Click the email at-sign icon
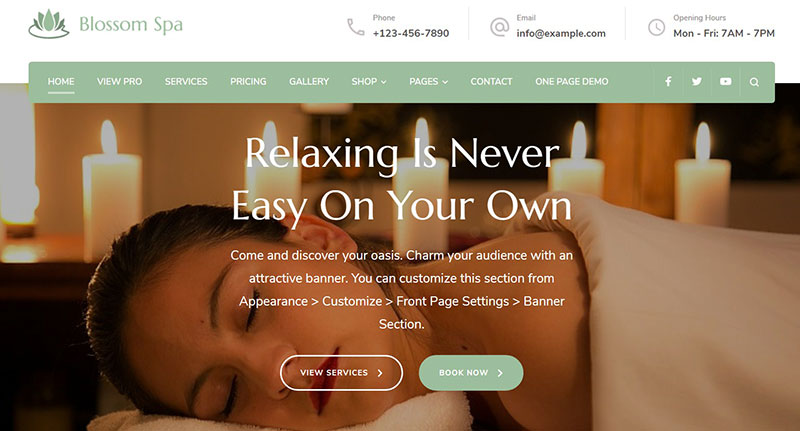 click(499, 27)
